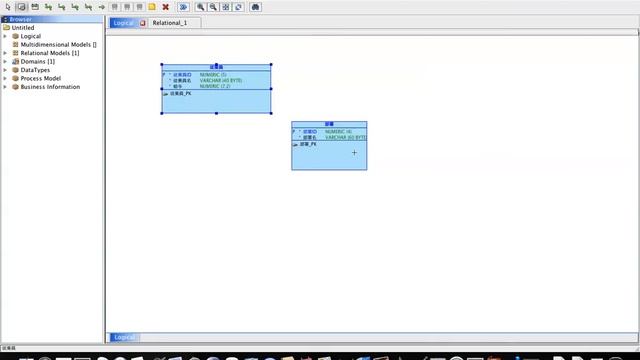
Task: Click the selected entity's bottom-right resize handle
Action: point(271,113)
